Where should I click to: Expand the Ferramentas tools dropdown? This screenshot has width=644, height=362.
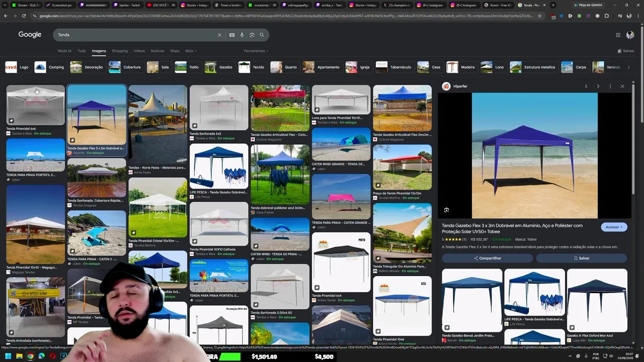tap(256, 51)
